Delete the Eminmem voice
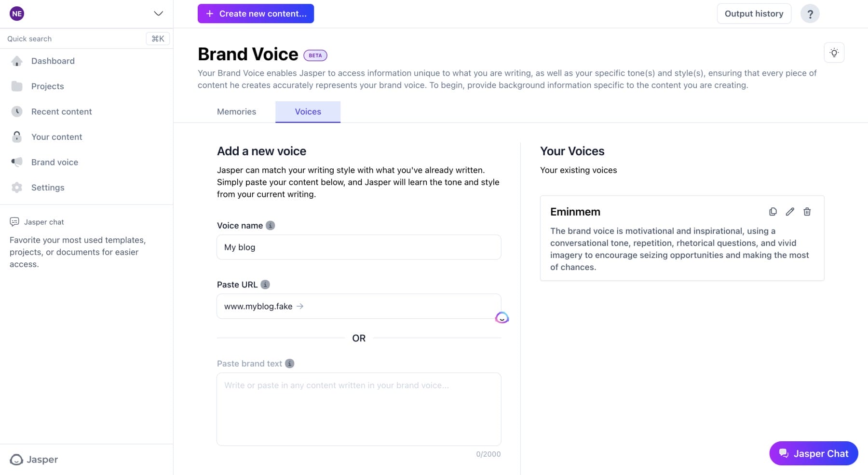This screenshot has width=868, height=475. [807, 212]
